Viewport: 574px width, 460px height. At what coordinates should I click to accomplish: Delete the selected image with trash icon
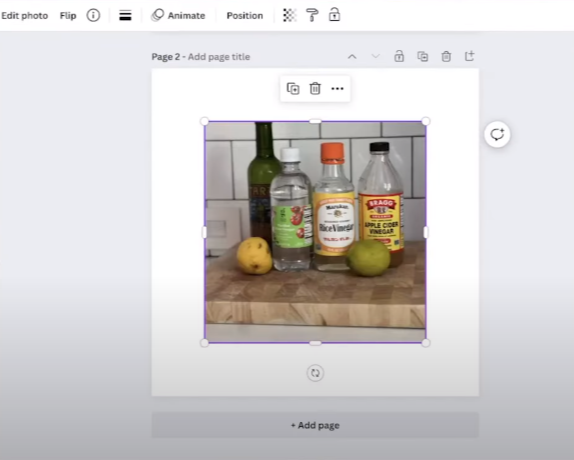click(x=315, y=89)
